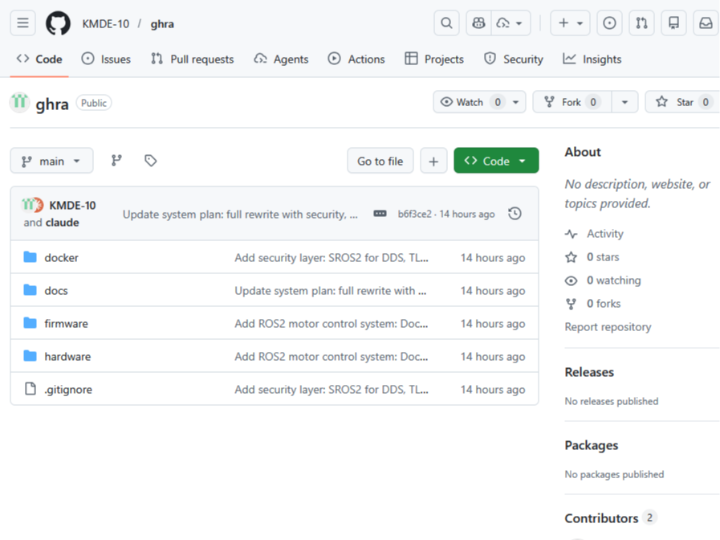Click the GitHub logo home icon
This screenshot has height=540, width=720.
pos(58,23)
